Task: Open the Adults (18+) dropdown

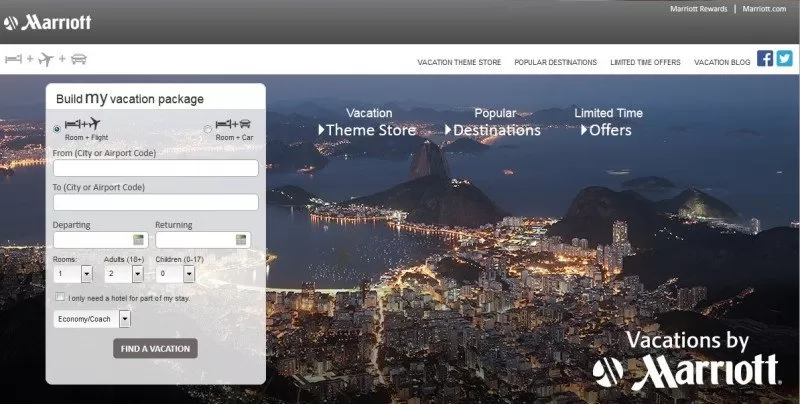Action: 124,274
